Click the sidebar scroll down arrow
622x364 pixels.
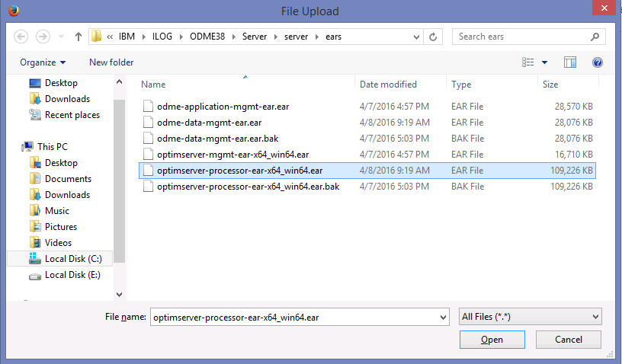coord(120,294)
